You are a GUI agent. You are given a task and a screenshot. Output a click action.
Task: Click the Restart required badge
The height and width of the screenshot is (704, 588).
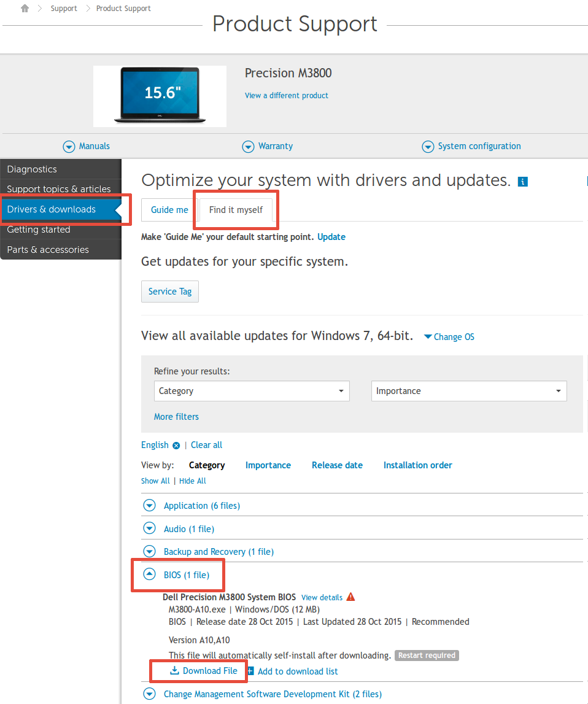pyautogui.click(x=427, y=656)
